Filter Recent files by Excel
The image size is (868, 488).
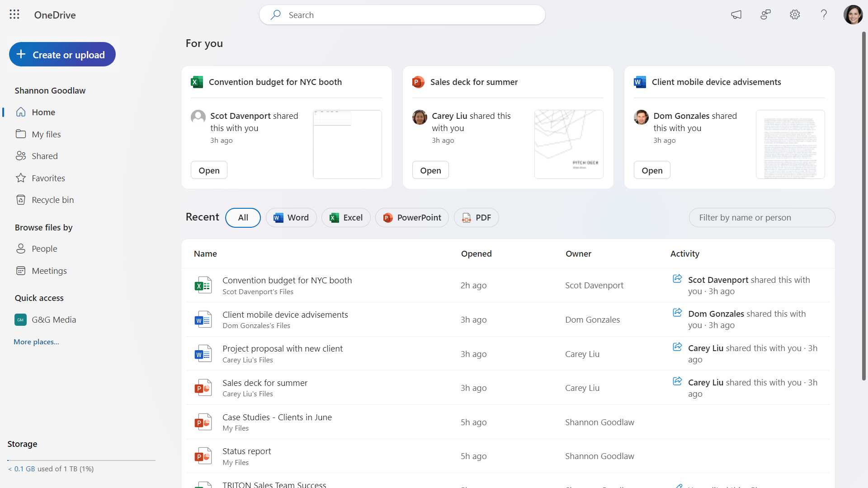pos(346,217)
